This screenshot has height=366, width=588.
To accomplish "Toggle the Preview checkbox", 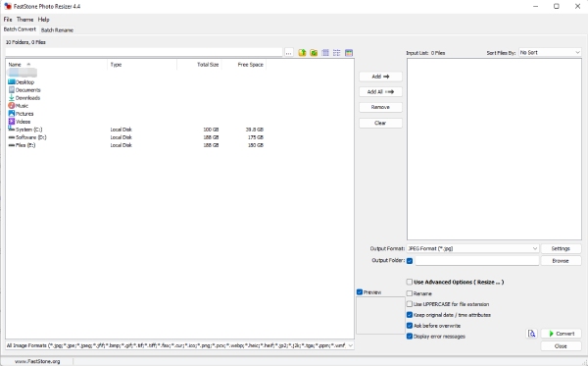I will 360,292.
